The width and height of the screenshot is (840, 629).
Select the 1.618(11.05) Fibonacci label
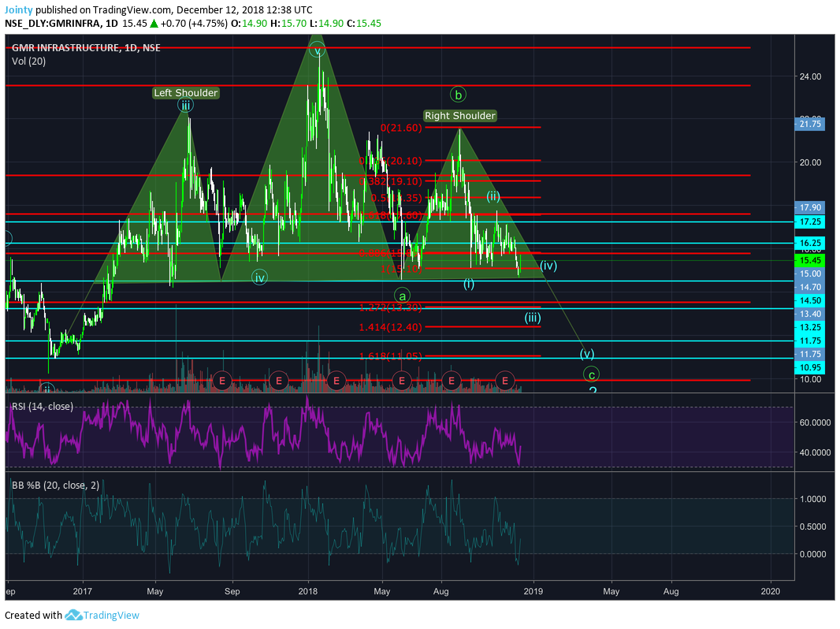click(x=391, y=355)
